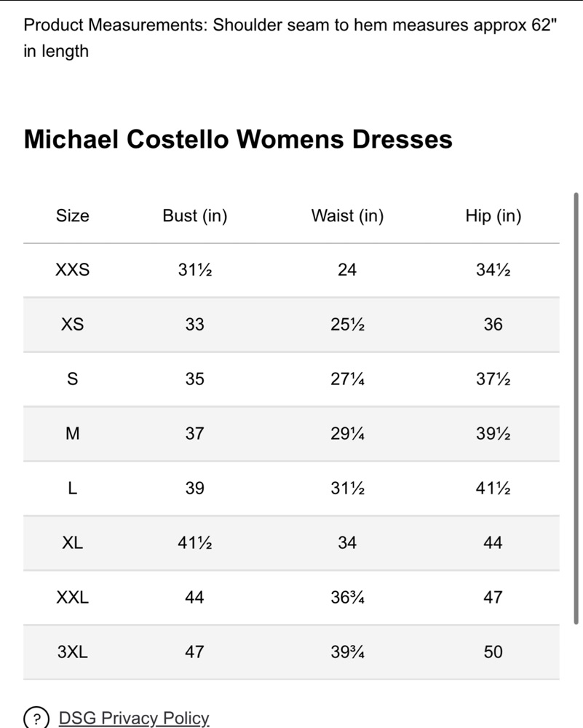Screen dimensions: 583x728
Task: Click the Michael Costello Womens Dresses heading
Action: [238, 139]
